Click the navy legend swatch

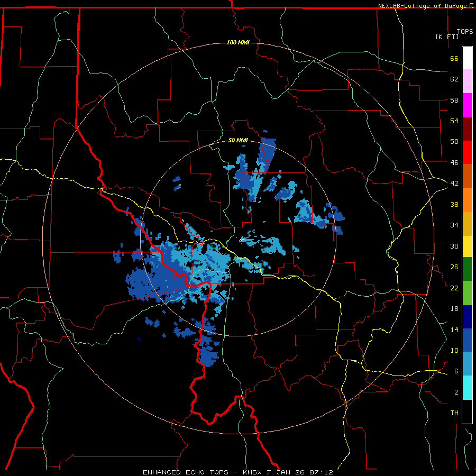[467, 317]
